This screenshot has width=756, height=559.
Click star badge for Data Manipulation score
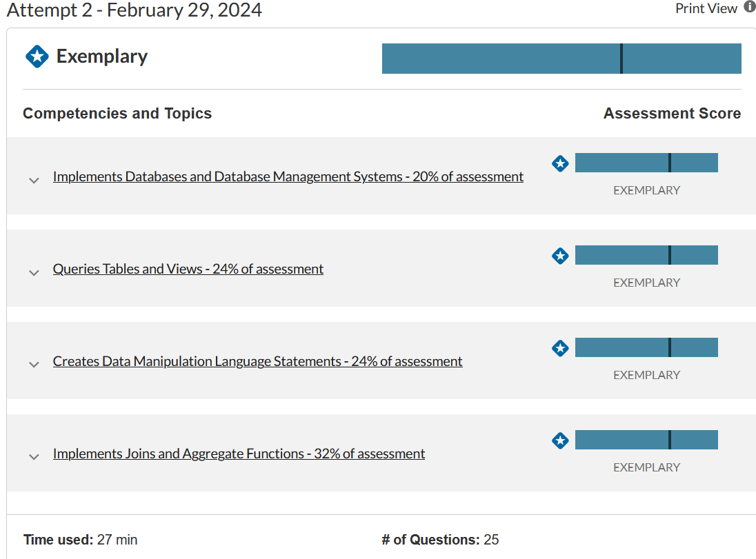(x=560, y=348)
